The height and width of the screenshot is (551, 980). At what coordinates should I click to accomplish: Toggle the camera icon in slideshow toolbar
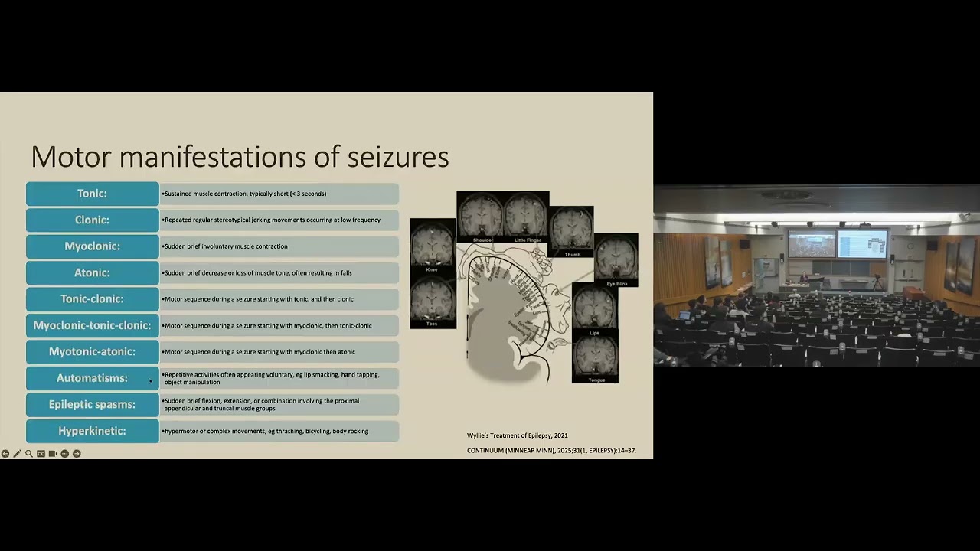[x=53, y=454]
